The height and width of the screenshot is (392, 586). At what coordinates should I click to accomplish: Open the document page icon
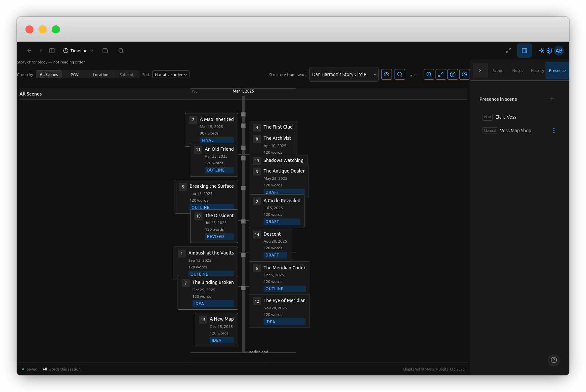click(105, 51)
